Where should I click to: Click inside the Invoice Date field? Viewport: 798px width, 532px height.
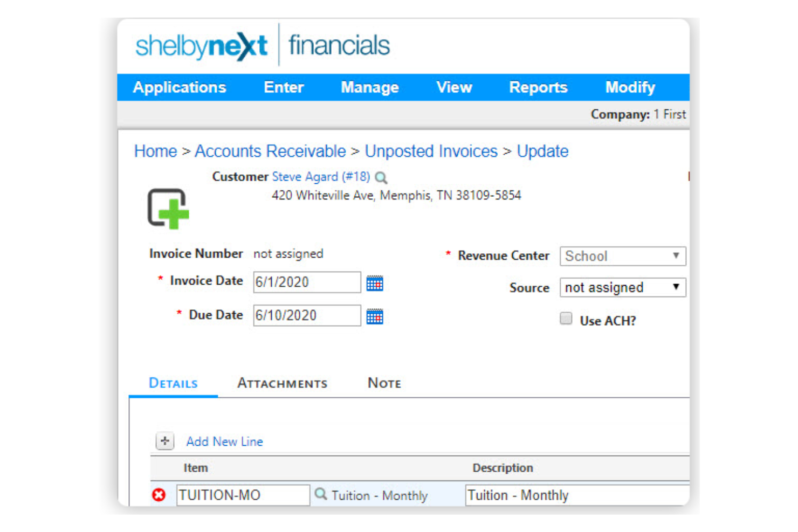click(x=306, y=282)
